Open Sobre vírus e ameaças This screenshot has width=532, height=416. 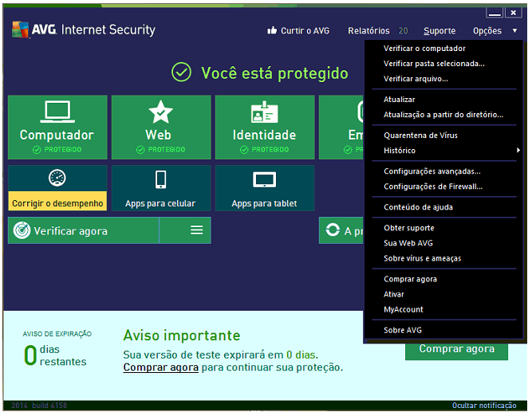click(x=423, y=259)
